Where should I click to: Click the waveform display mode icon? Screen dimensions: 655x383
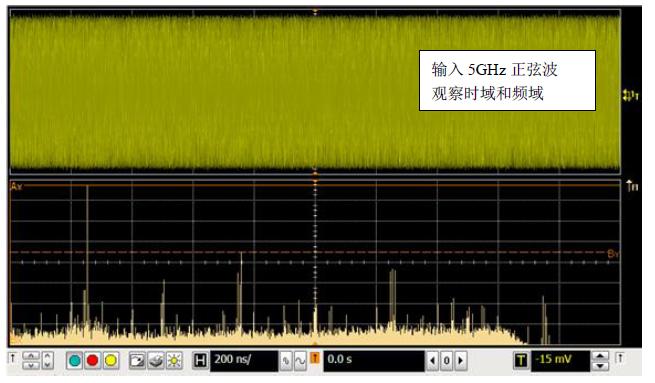(x=137, y=360)
